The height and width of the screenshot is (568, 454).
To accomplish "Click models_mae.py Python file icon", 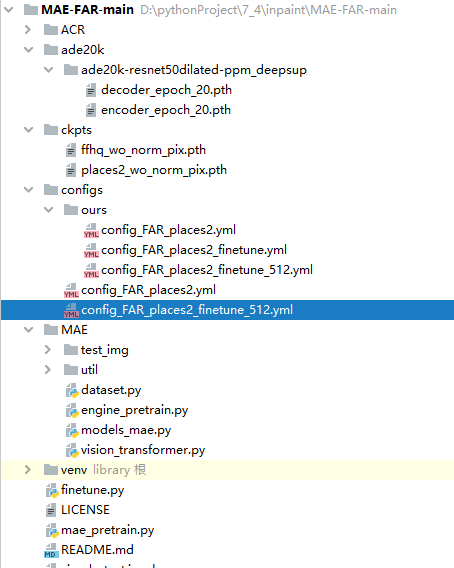I will 72,430.
